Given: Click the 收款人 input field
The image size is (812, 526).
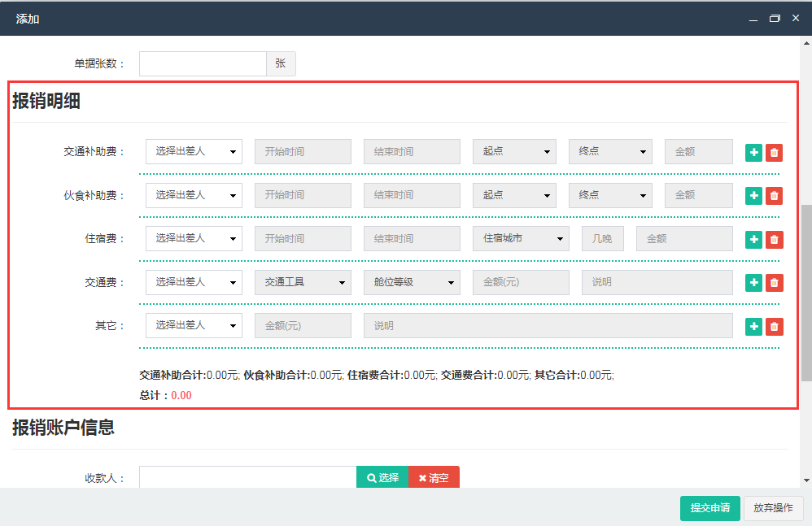Looking at the screenshot, I should pos(247,477).
